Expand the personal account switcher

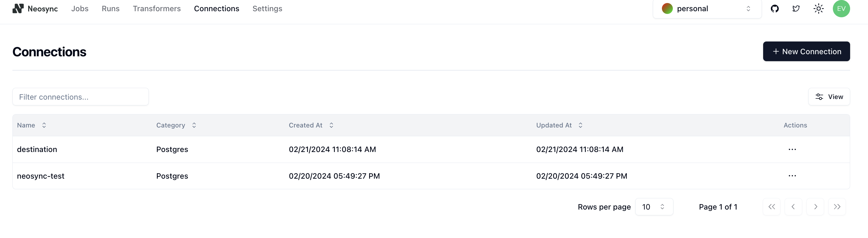coord(707,9)
